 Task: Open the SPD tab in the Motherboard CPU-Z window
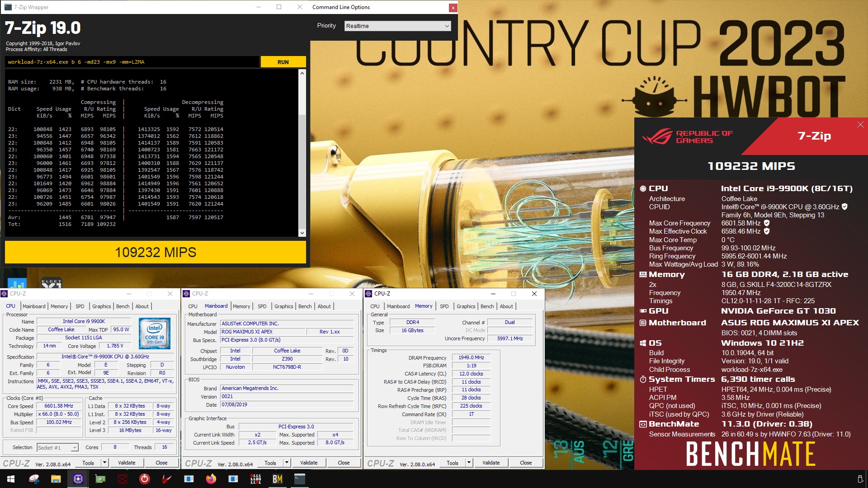(x=262, y=306)
